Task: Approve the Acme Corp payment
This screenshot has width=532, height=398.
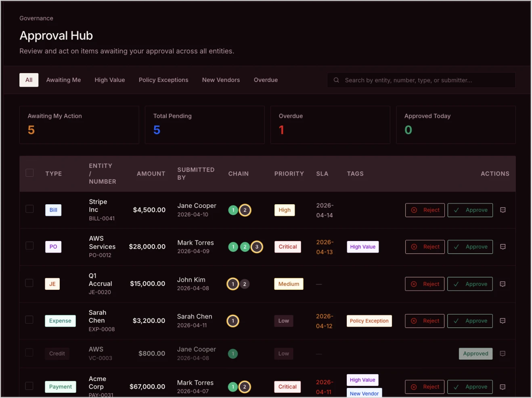Action: pos(470,387)
